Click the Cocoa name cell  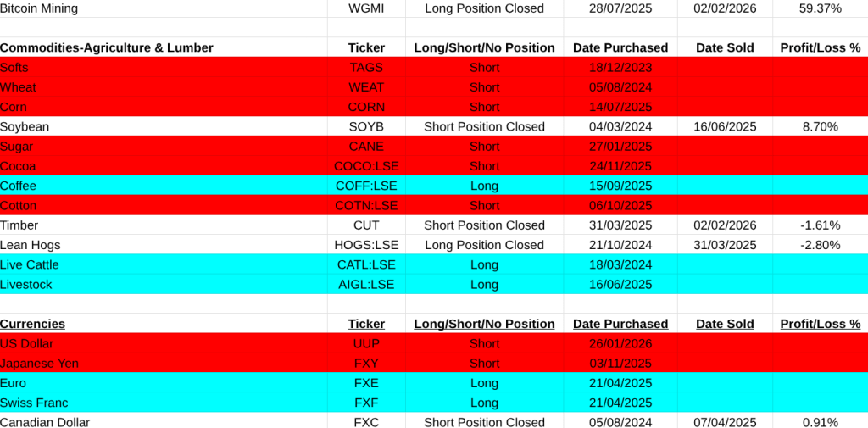pos(19,166)
